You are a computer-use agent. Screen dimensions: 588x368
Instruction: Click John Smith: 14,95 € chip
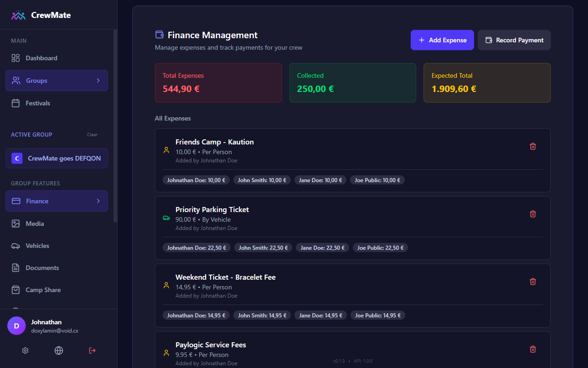262,316
